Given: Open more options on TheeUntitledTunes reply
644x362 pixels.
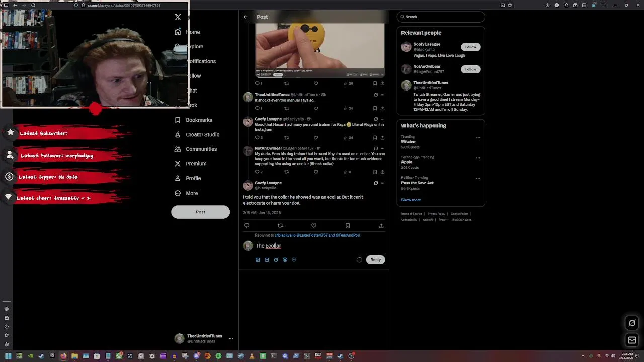Looking at the screenshot, I should (382, 95).
